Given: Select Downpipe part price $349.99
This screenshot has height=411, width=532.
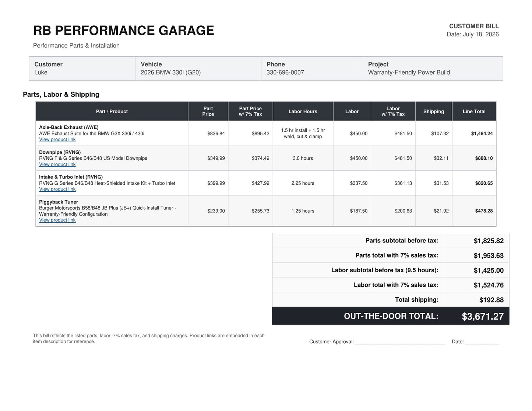Looking at the screenshot, I should (216, 158).
